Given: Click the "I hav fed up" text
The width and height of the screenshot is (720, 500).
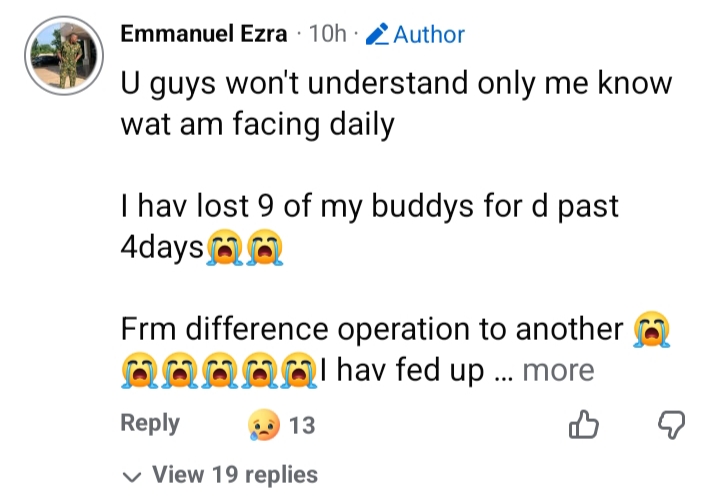Looking at the screenshot, I should pos(403,371).
